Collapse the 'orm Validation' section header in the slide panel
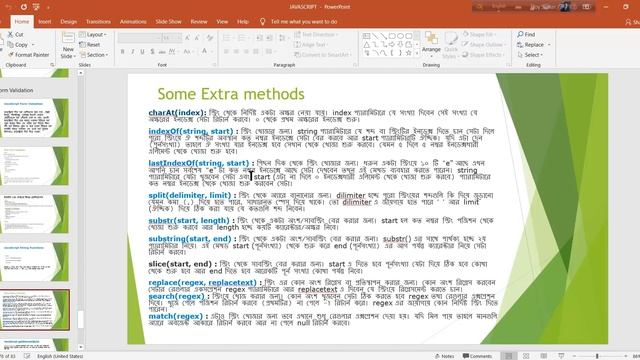 tap(17, 90)
